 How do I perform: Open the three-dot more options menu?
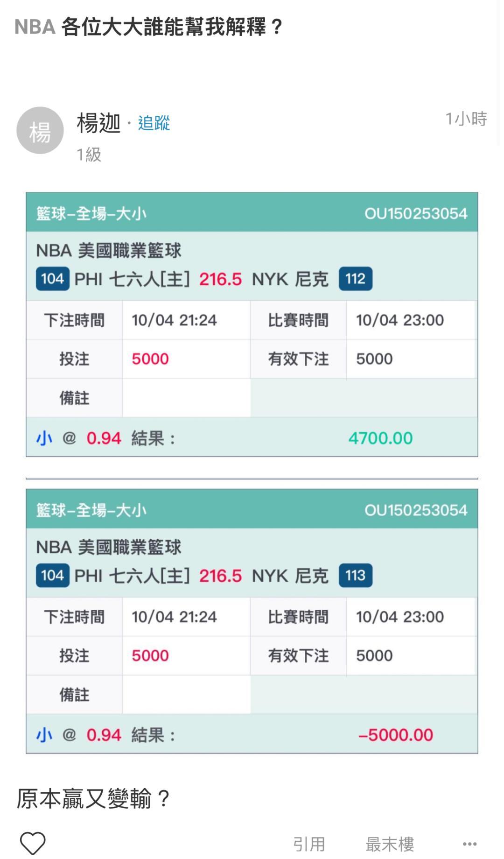pyautogui.click(x=469, y=844)
